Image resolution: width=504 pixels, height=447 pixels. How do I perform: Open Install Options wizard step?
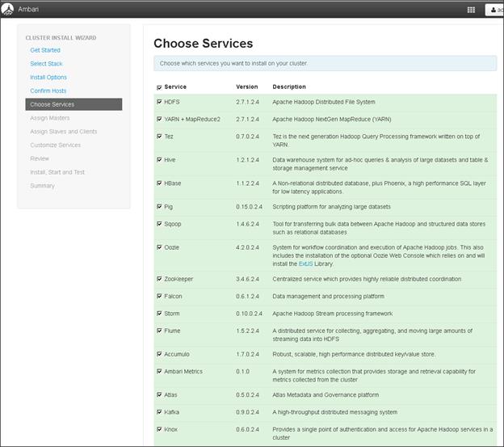pos(48,77)
